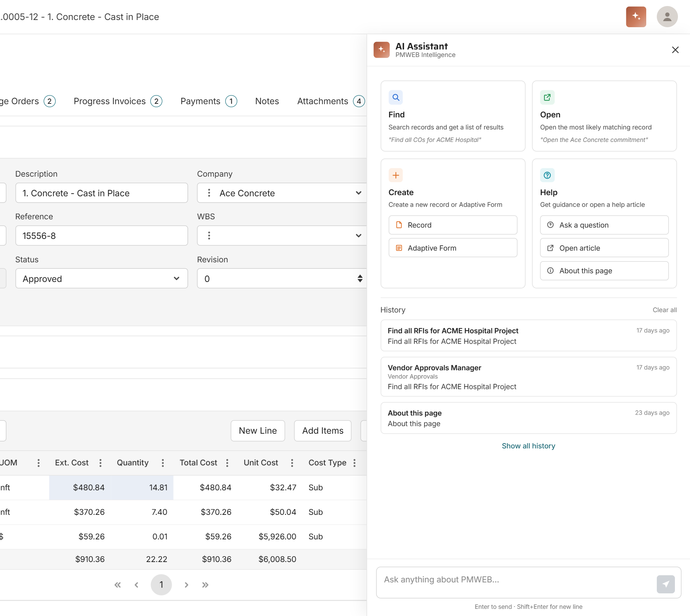690x616 pixels.
Task: Switch to the Payments tab
Action: click(x=209, y=101)
